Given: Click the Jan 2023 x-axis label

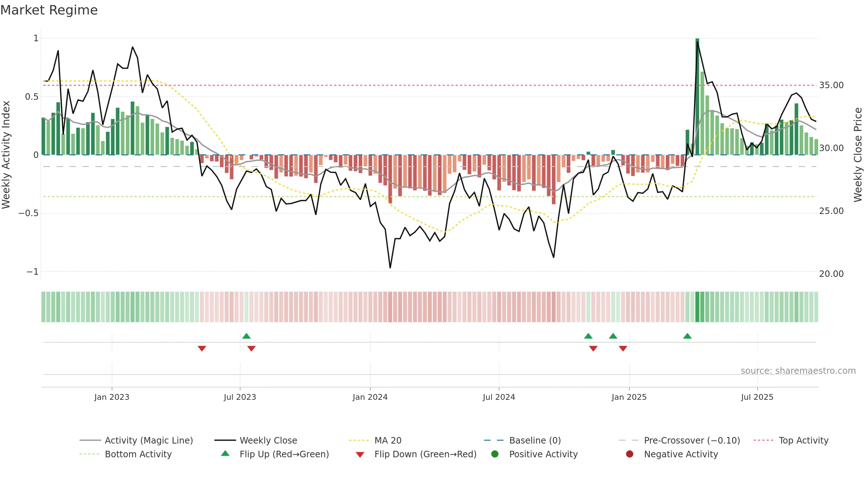Looking at the screenshot, I should tap(112, 397).
